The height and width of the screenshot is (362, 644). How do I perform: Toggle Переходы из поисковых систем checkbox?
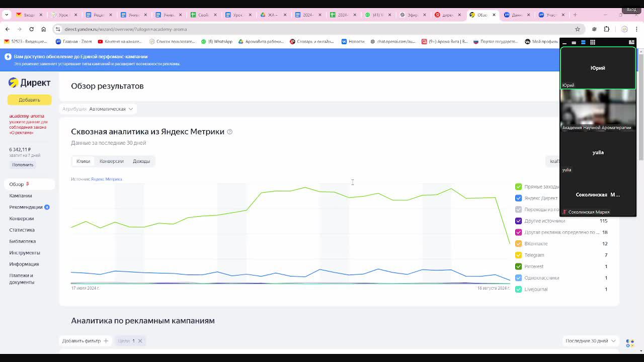(x=518, y=210)
